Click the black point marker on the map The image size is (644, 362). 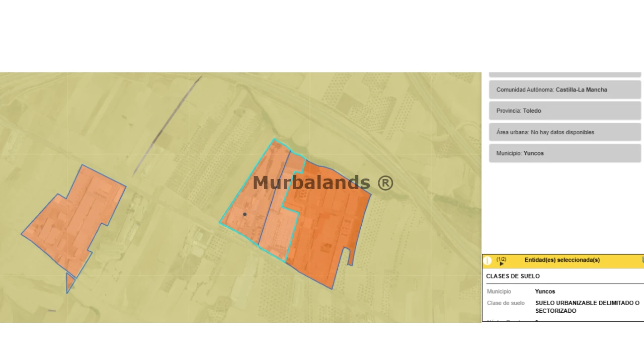pos(245,215)
